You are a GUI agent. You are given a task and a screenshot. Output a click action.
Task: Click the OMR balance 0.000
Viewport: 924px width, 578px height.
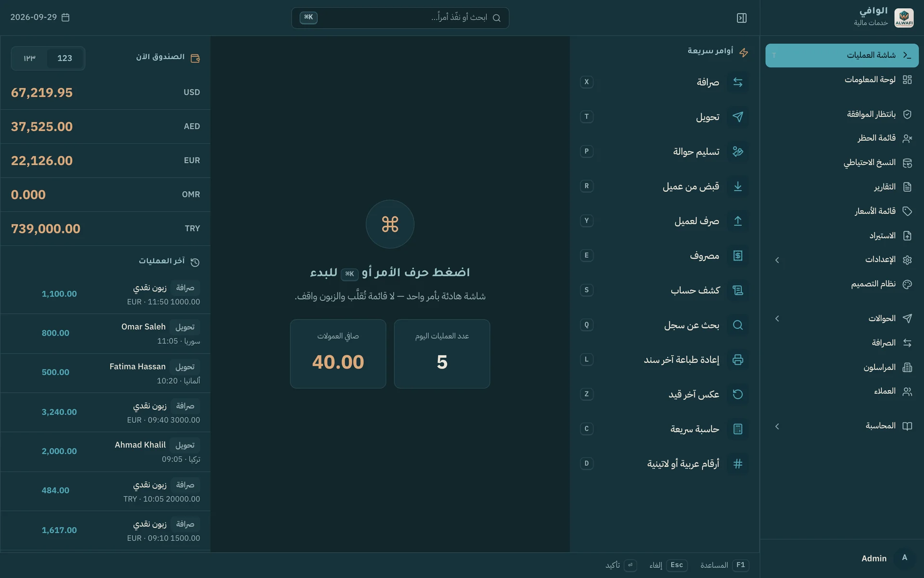coord(28,195)
